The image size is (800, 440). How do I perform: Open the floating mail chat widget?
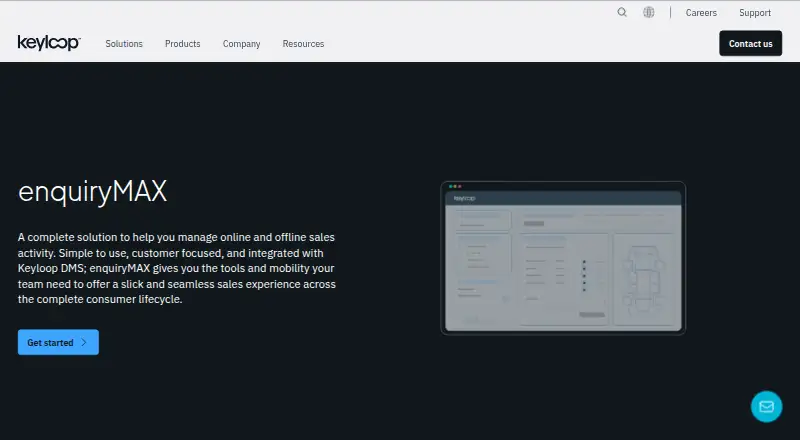(766, 406)
